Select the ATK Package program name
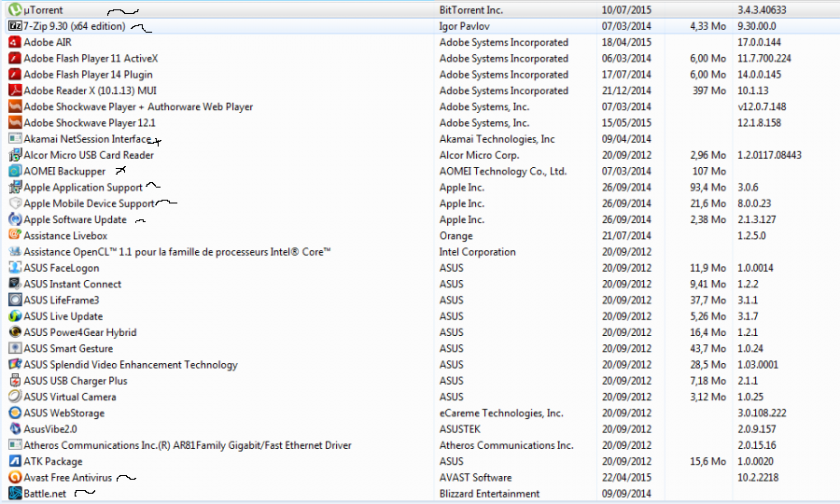840x504 pixels. [53, 461]
